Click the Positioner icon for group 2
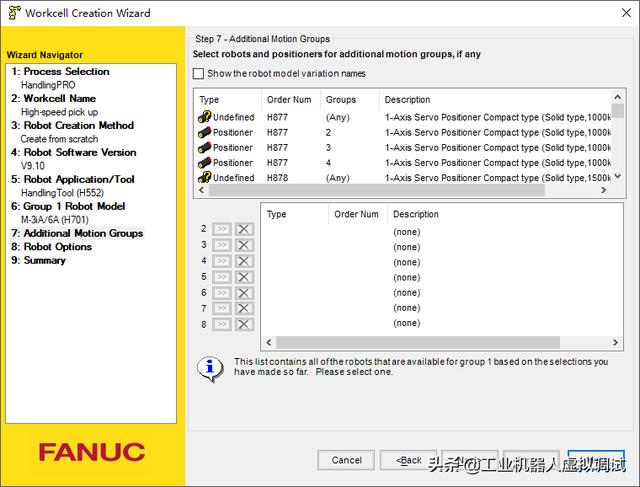 tap(204, 132)
